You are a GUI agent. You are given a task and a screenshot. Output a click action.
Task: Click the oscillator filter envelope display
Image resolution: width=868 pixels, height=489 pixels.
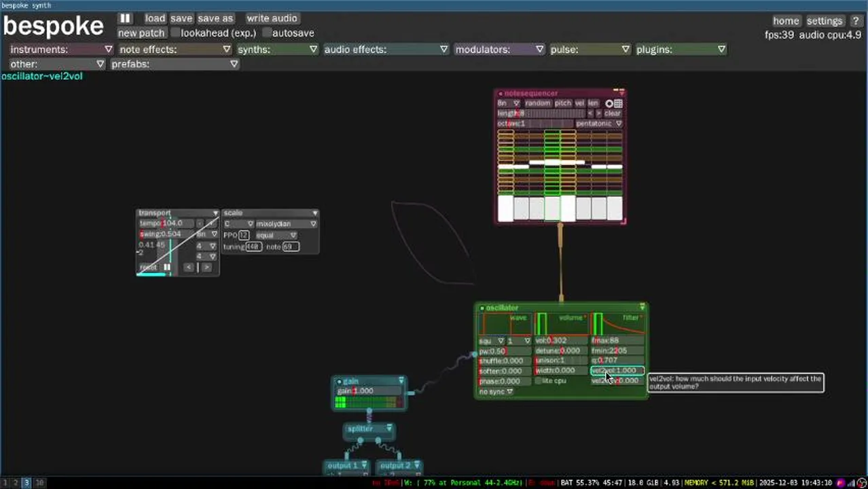click(x=617, y=324)
